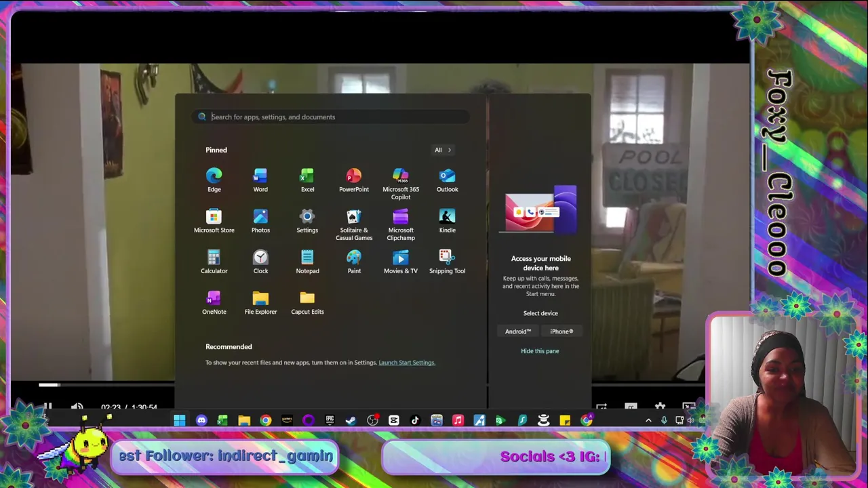Launch Solitaire & Casual Games

coord(354,225)
